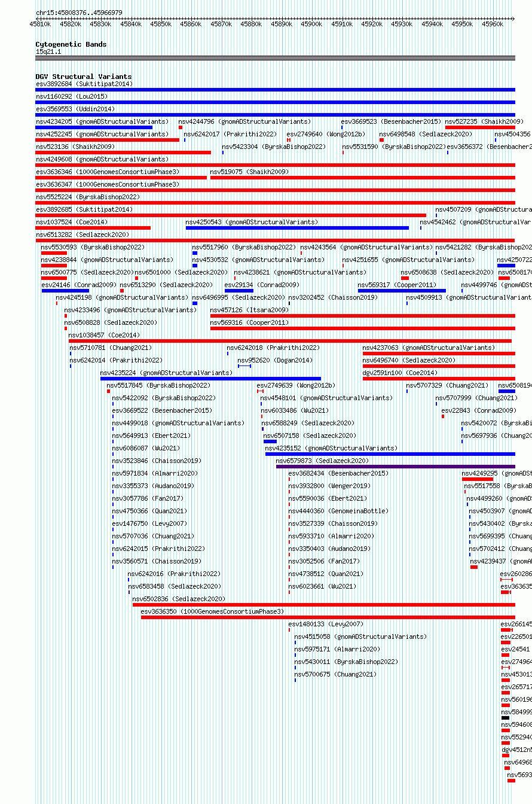This screenshot has height=804, width=532.
Task: Open esv3636346 (1000GenomesConsortiumPhase3) label
Action: 108,172
